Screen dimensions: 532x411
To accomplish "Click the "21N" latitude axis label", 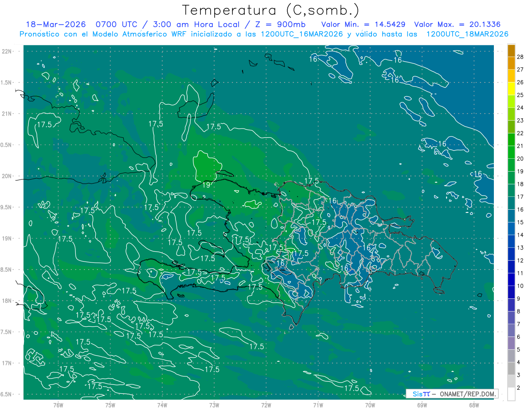I will click(x=8, y=114).
